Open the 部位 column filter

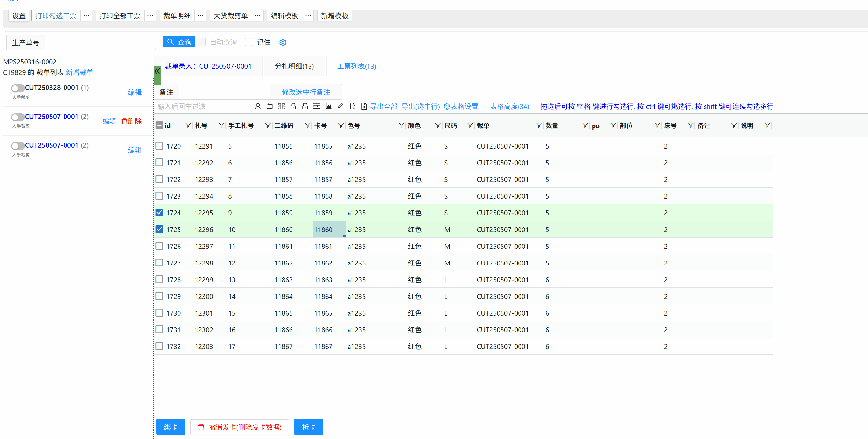pos(657,126)
